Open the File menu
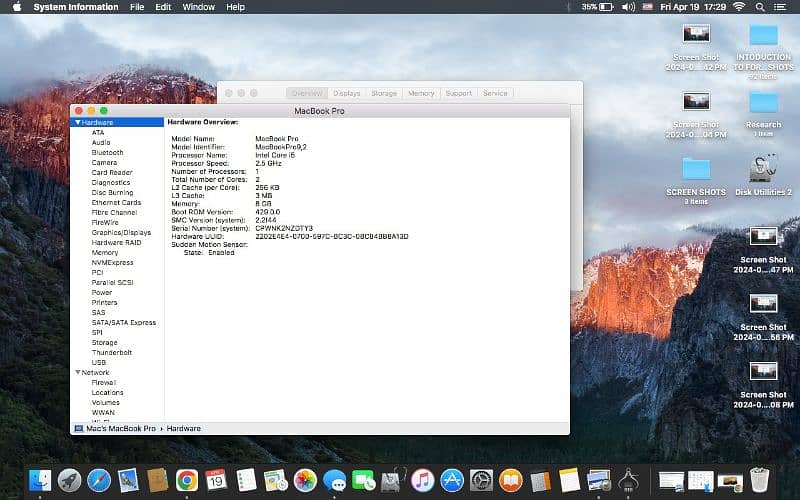Screen dimensions: 800x500 [137, 7]
